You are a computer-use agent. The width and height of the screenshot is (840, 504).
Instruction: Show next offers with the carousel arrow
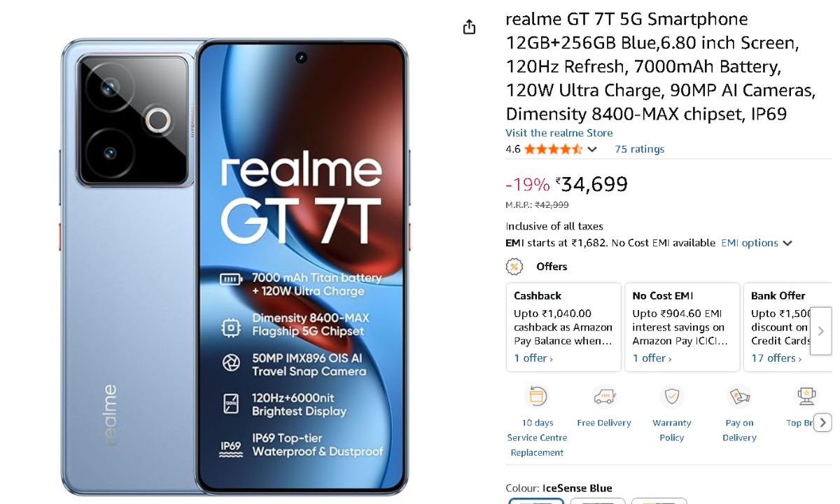click(x=820, y=331)
